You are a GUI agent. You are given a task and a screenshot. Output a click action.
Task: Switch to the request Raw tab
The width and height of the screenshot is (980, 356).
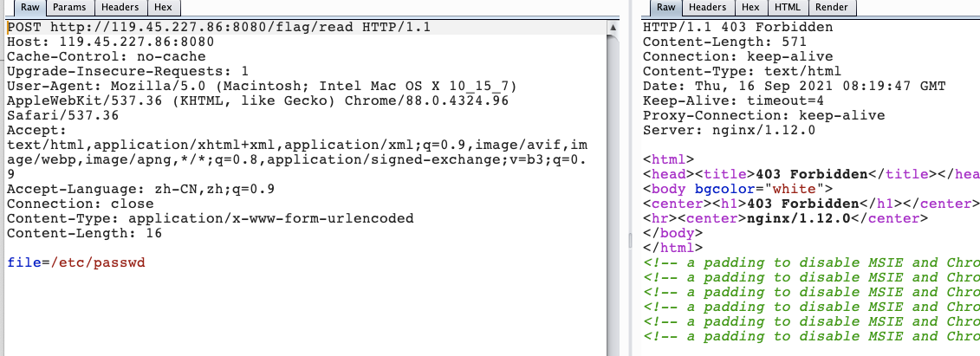[x=29, y=8]
